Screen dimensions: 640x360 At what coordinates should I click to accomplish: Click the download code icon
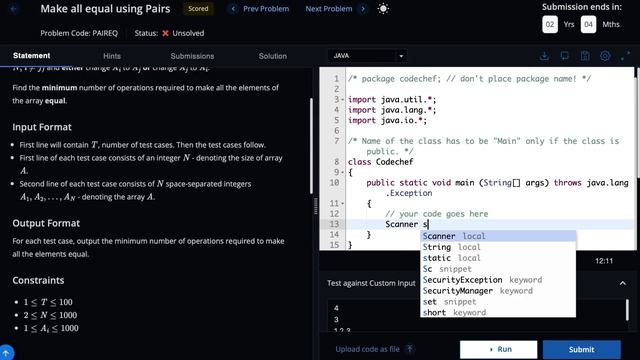[544, 56]
